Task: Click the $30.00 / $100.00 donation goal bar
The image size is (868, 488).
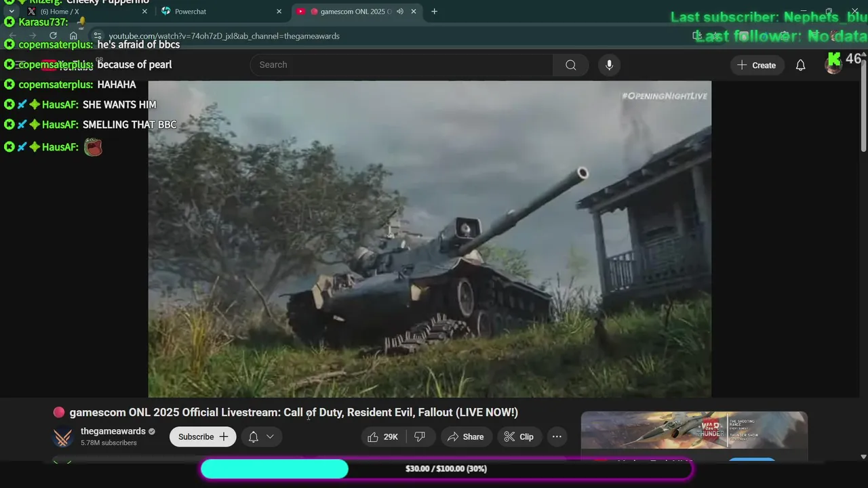Action: pyautogui.click(x=446, y=469)
